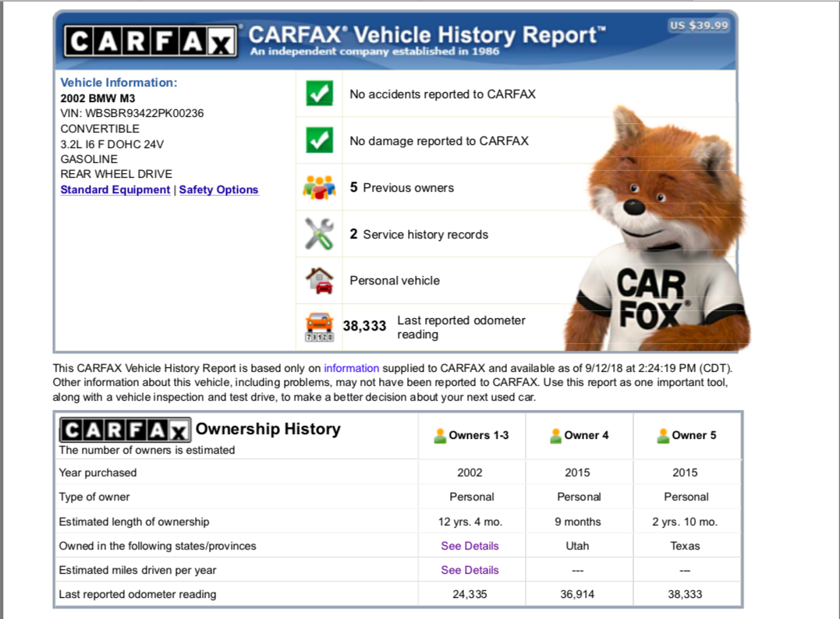Click the Personal cell under Owner 5

(x=686, y=497)
